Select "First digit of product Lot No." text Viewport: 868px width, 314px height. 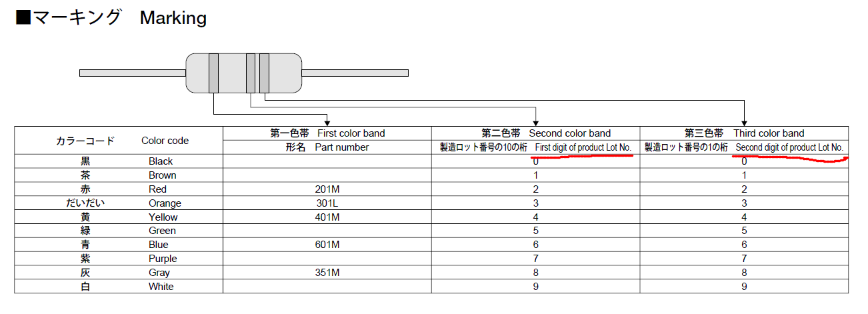(583, 147)
